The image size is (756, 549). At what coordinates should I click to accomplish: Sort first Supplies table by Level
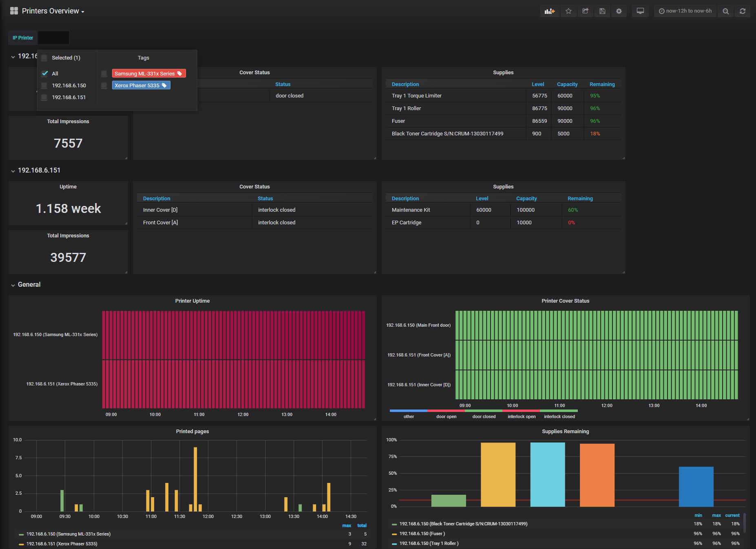tap(538, 84)
